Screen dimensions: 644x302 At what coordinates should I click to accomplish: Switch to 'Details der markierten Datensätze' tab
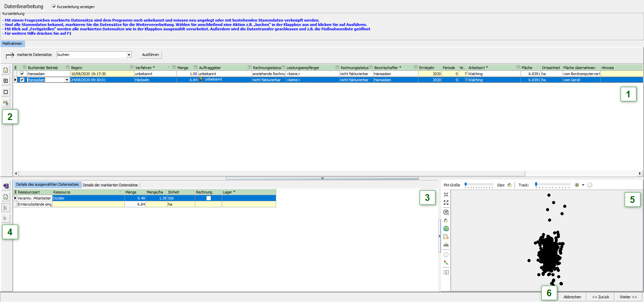[x=110, y=185]
